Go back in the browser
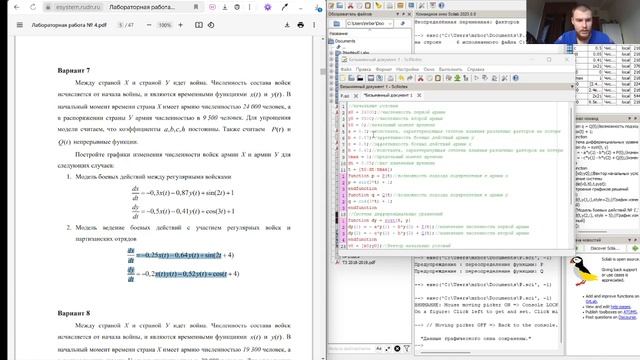This screenshot has width=640, height=360. [x=17, y=7]
